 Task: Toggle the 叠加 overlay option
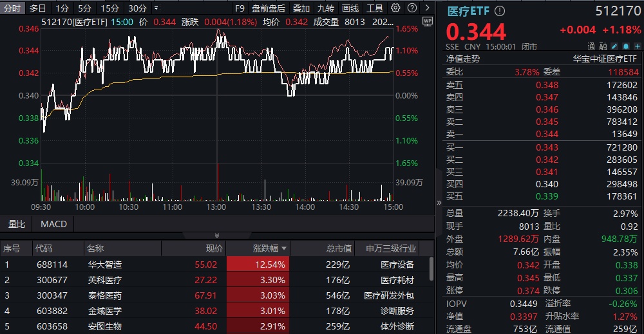pyautogui.click(x=301, y=8)
